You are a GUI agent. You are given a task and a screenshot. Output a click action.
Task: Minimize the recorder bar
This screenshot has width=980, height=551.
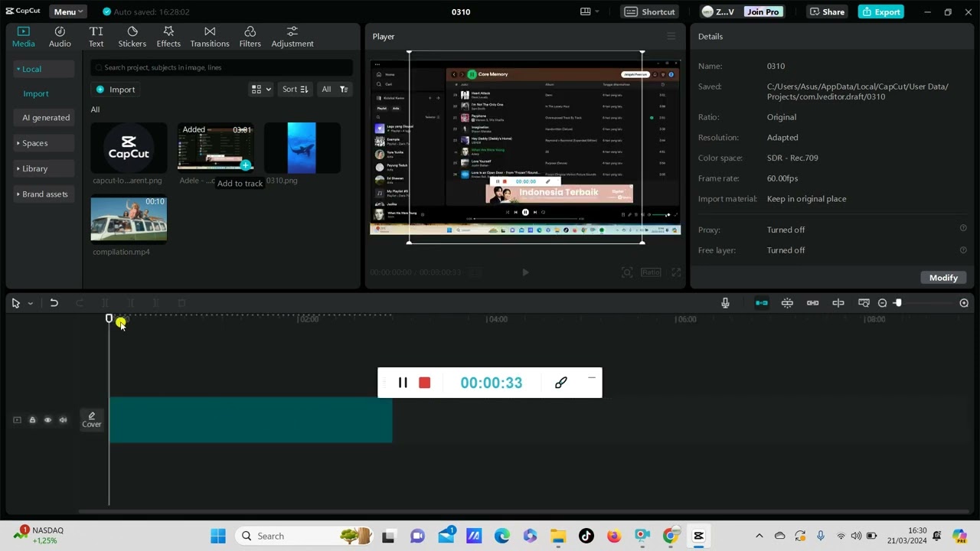pyautogui.click(x=591, y=377)
